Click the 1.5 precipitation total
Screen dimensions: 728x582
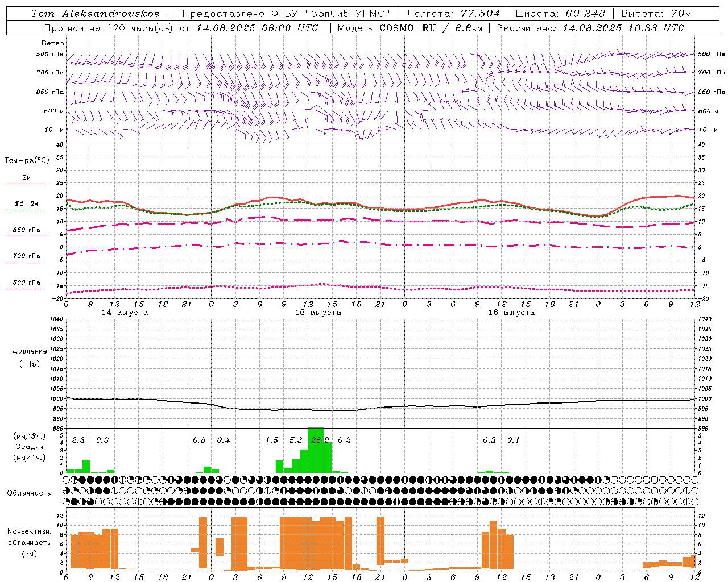(x=272, y=440)
